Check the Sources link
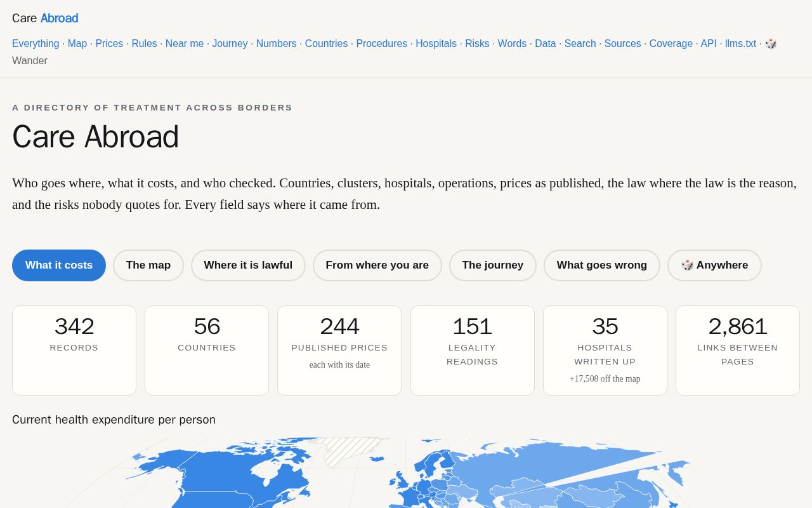 tap(622, 44)
